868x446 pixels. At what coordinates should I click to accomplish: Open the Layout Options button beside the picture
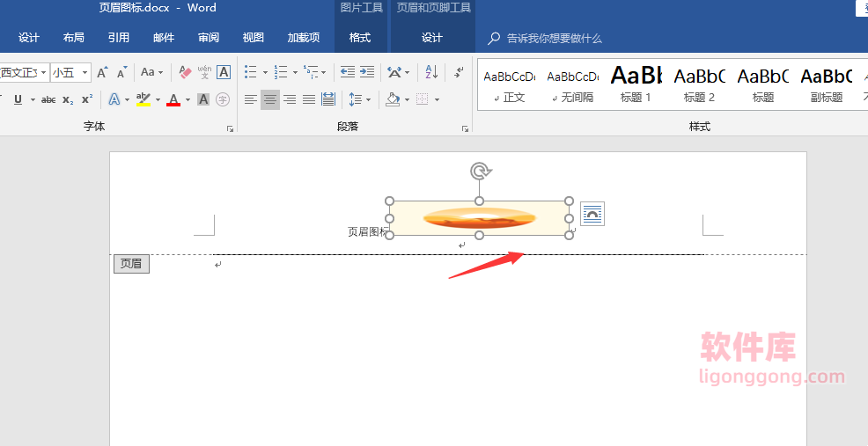592,214
